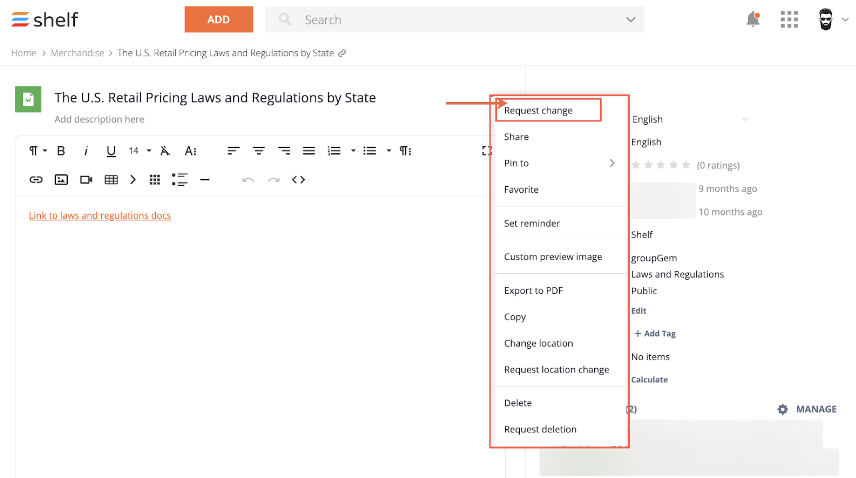Expand the search options dropdown

[x=631, y=20]
